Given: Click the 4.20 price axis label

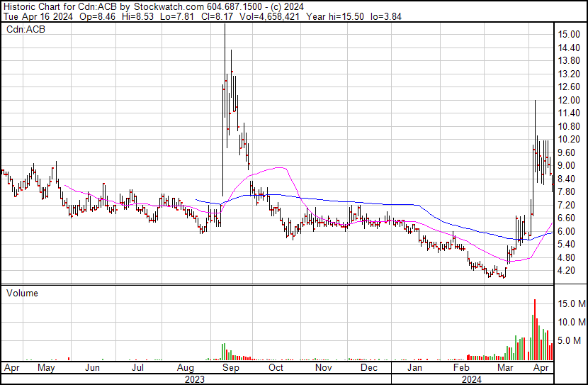Looking at the screenshot, I should (x=566, y=271).
